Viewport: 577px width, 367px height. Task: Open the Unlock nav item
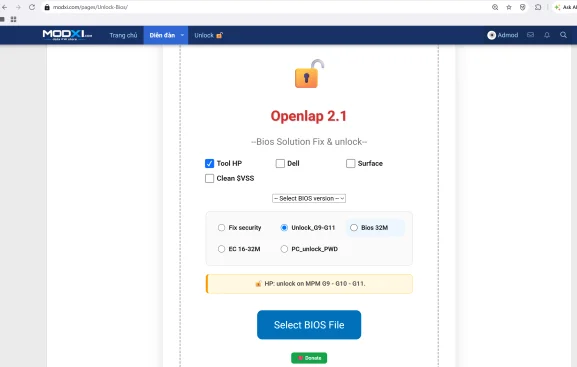click(209, 35)
